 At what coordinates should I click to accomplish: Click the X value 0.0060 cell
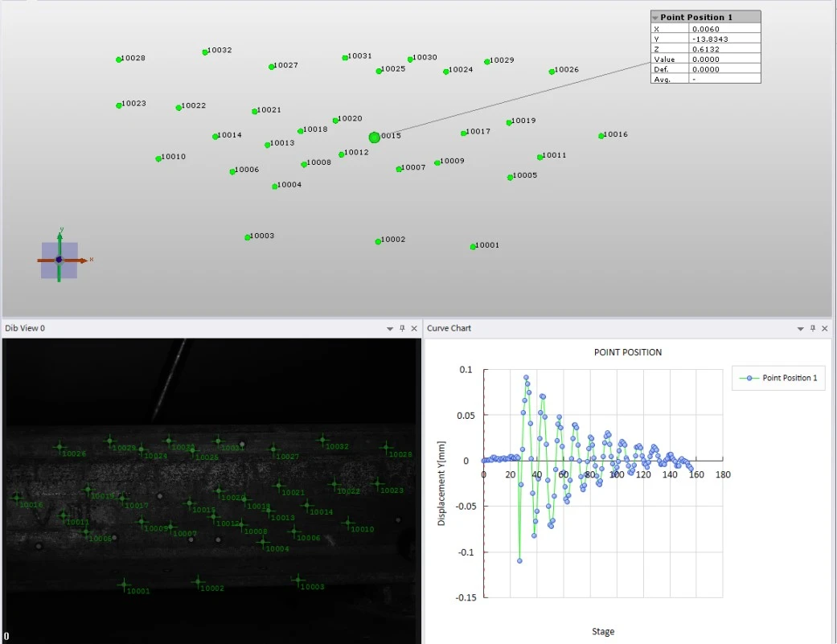[724, 29]
